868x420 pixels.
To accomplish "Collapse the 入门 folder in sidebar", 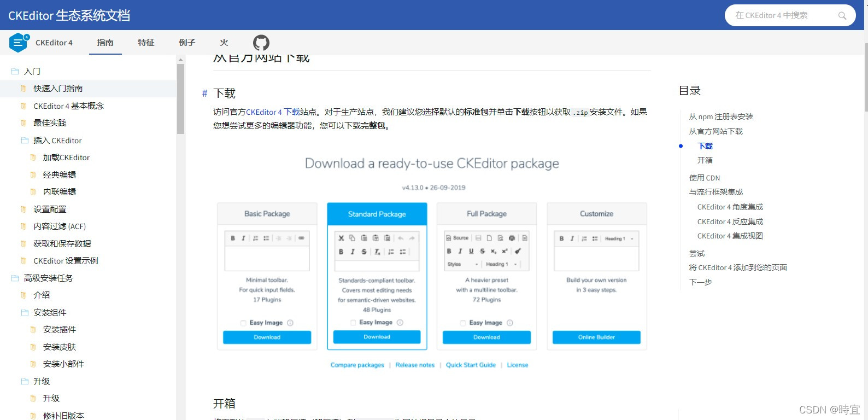I will (x=15, y=72).
